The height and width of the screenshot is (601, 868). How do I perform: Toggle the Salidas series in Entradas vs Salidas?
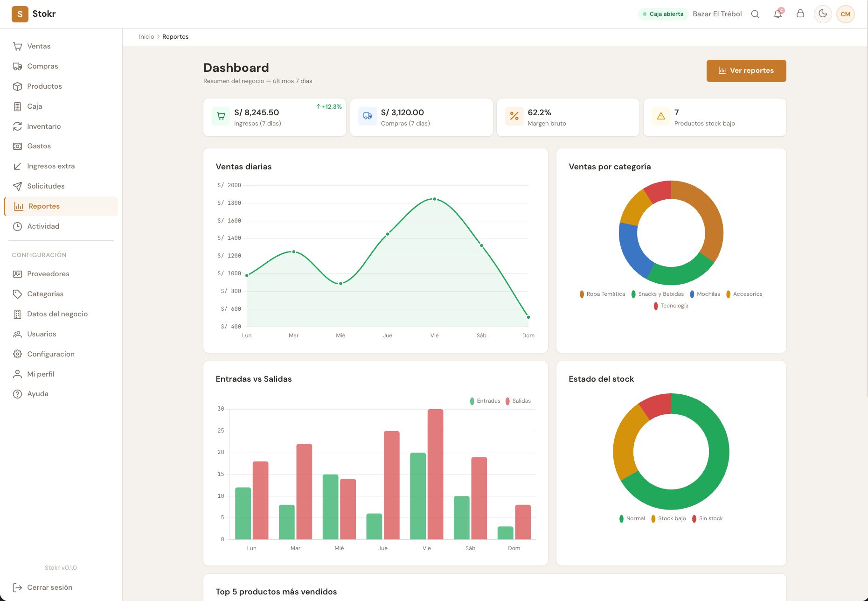(518, 400)
